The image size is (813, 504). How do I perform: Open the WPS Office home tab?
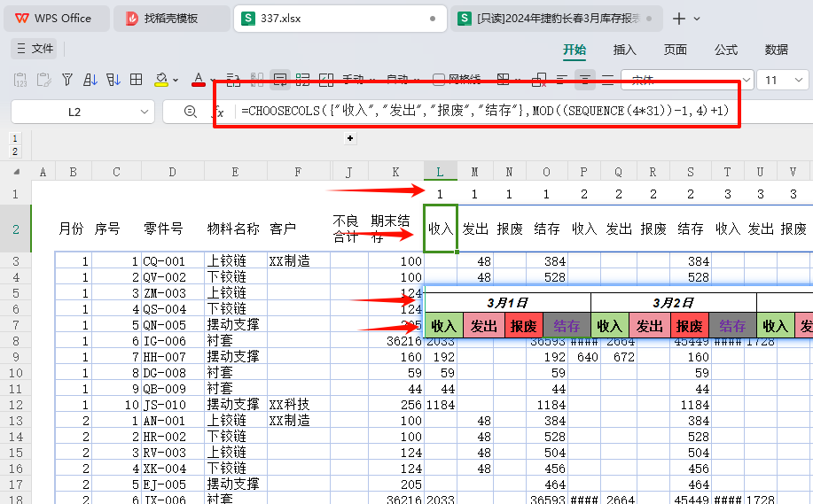[x=57, y=19]
